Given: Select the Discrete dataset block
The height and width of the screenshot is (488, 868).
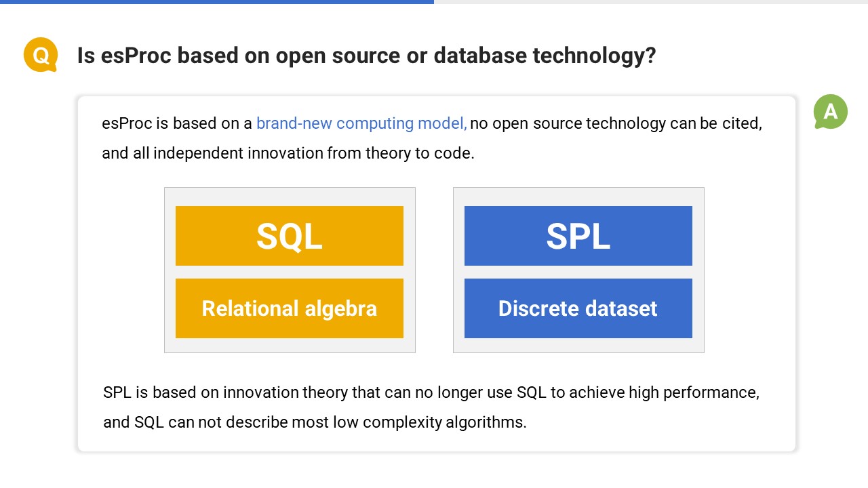Looking at the screenshot, I should coord(578,308).
